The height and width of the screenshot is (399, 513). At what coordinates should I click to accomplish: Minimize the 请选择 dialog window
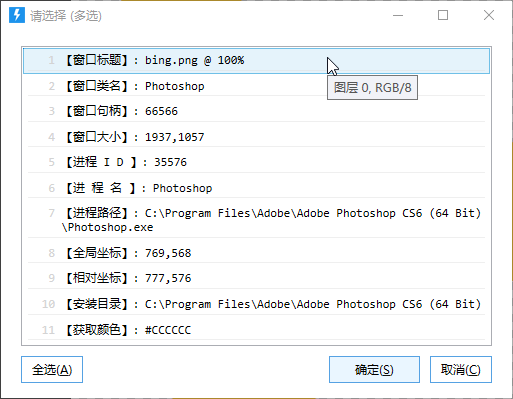click(x=398, y=15)
